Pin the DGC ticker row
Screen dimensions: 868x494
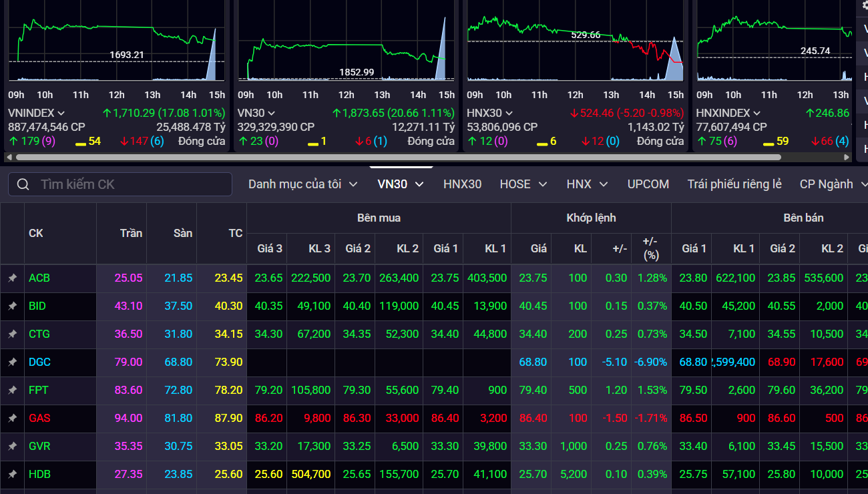click(x=12, y=362)
